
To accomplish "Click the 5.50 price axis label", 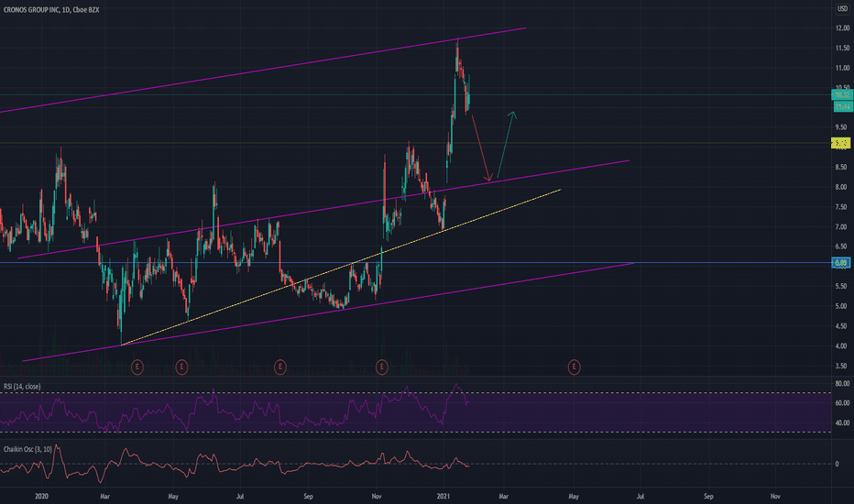I will [x=842, y=286].
